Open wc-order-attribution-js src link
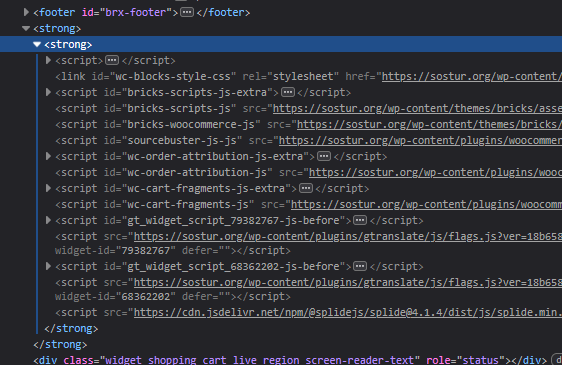 (435, 172)
